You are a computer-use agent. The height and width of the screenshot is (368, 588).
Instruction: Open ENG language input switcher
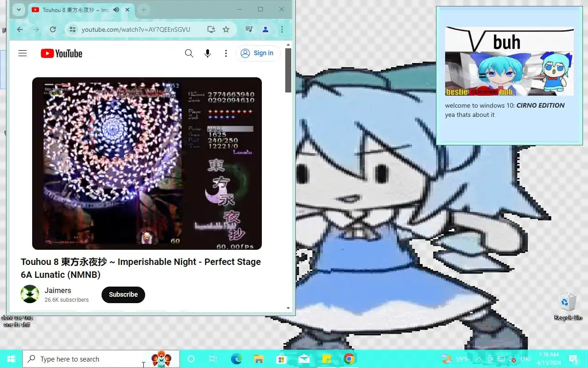tap(526, 359)
